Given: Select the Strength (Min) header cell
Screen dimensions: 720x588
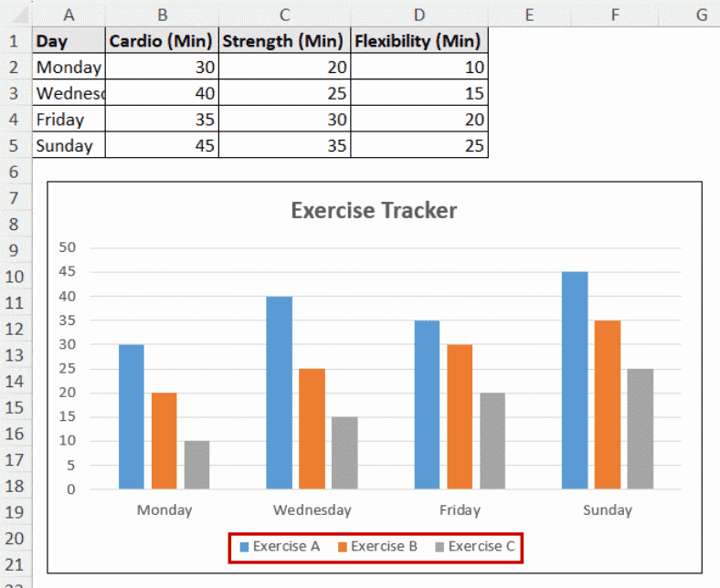Looking at the screenshot, I should click(285, 40).
